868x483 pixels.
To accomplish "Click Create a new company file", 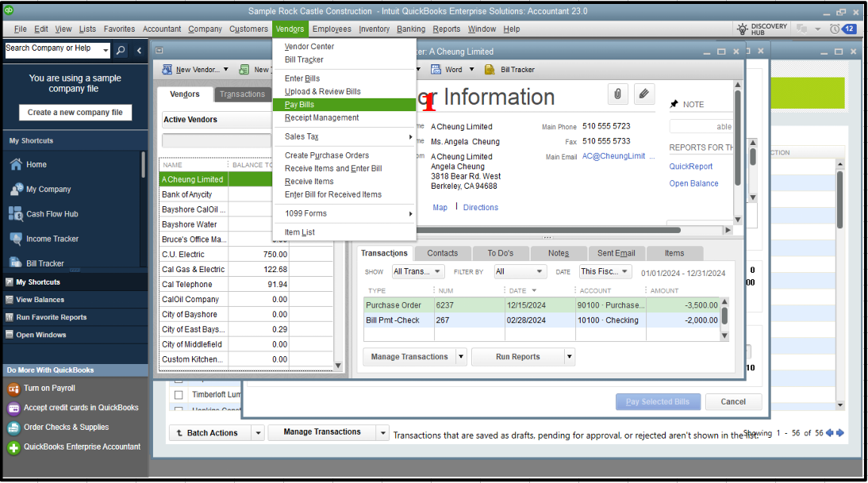I will (75, 113).
